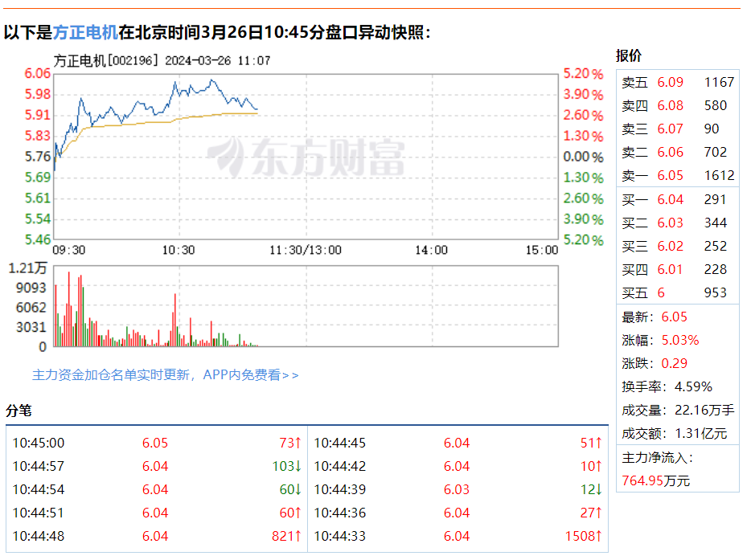Click the tick row at 10:44:36
Screen dimensions: 751x560
point(458,513)
